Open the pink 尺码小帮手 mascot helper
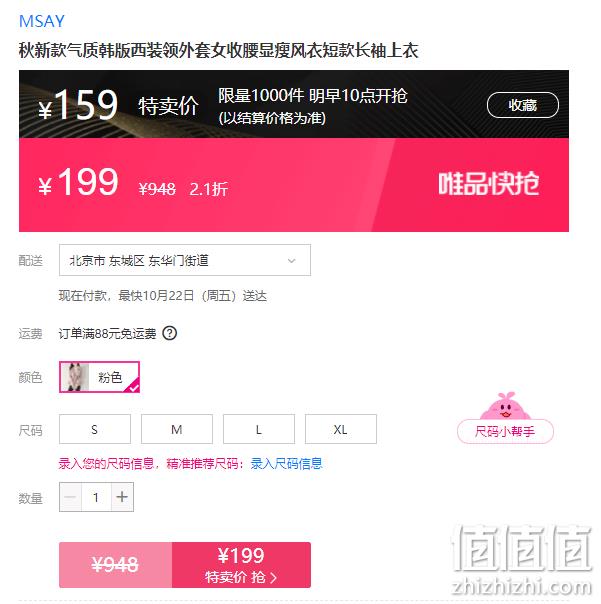The height and width of the screenshot is (604, 601). click(505, 418)
